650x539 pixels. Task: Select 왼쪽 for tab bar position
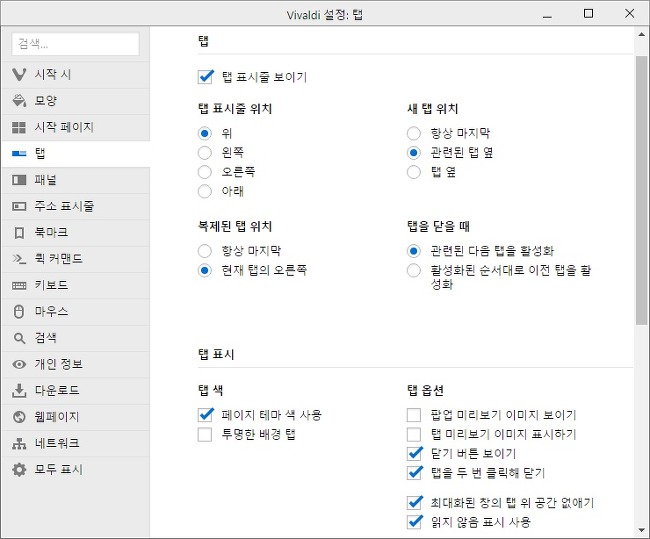[x=205, y=153]
